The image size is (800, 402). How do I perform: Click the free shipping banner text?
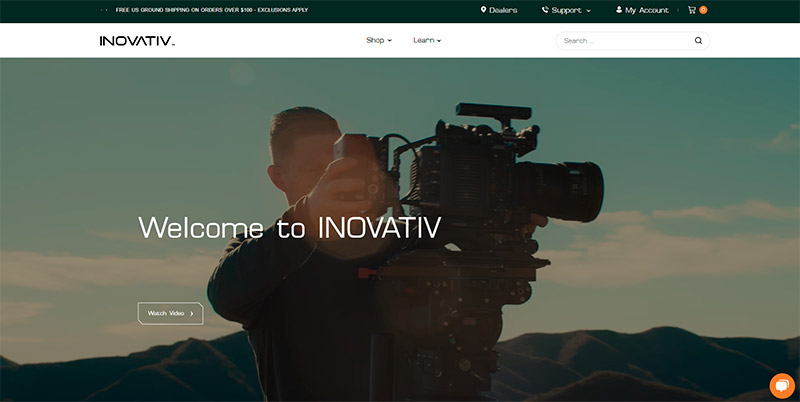[x=212, y=10]
